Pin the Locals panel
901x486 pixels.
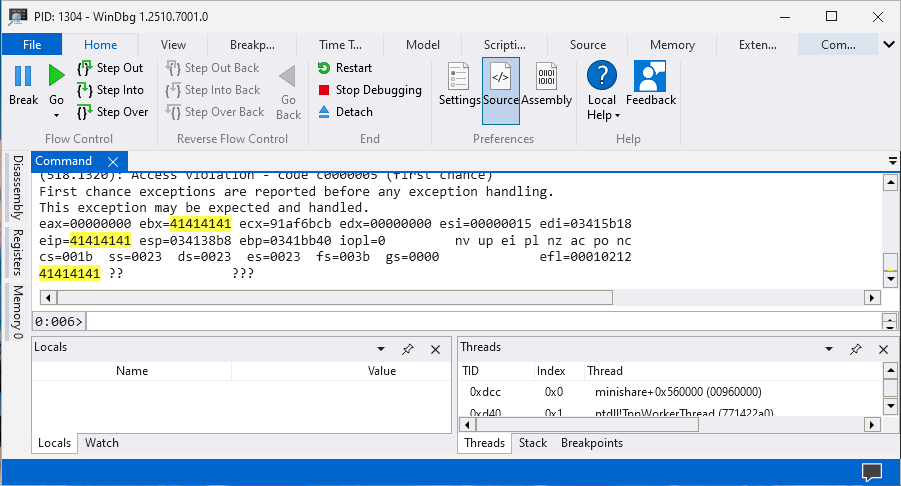[x=408, y=349]
